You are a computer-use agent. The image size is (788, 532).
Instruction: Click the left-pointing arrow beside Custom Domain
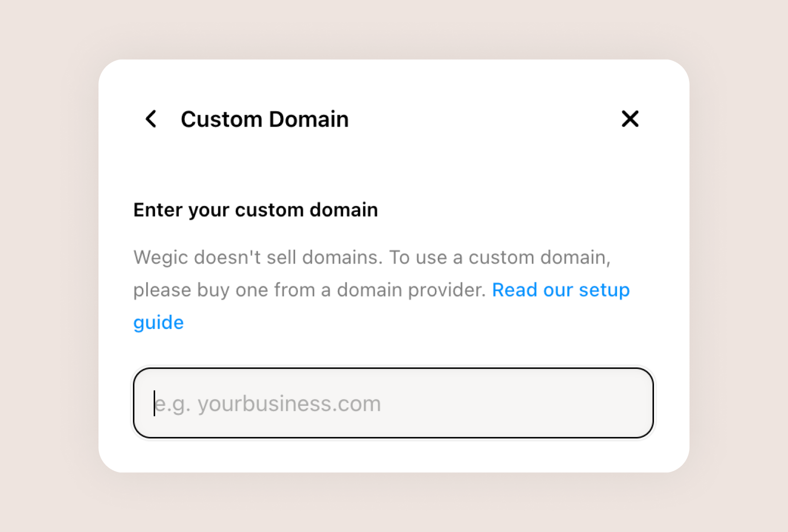(x=150, y=119)
